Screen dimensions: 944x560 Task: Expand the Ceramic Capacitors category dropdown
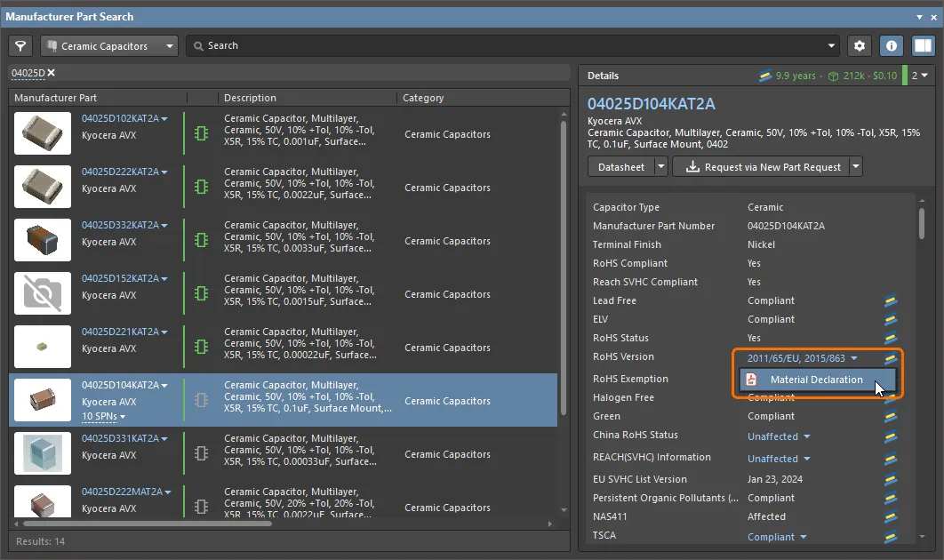click(x=169, y=46)
